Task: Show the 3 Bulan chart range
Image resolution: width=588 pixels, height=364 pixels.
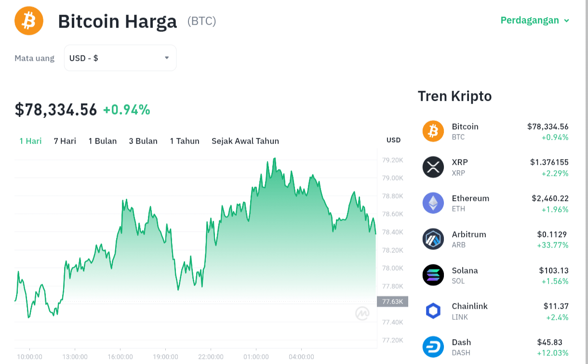Action: tap(143, 141)
